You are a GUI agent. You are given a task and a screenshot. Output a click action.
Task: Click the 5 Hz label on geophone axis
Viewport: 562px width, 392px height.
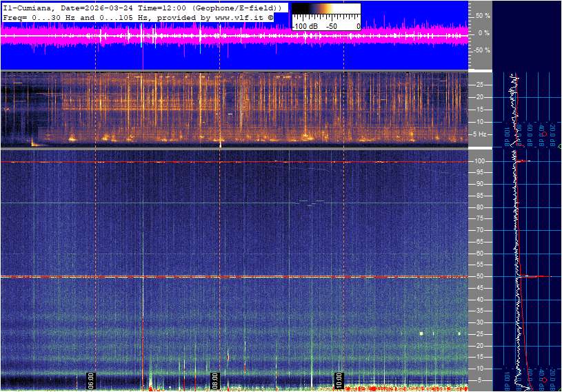480,134
